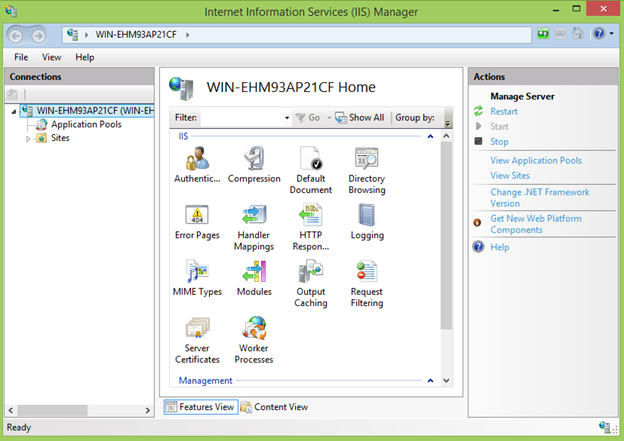Click the status bar server icon

604,427
